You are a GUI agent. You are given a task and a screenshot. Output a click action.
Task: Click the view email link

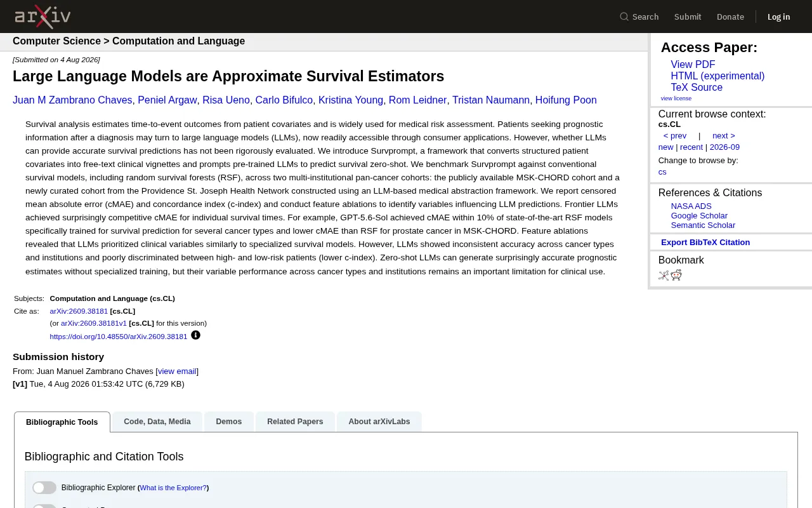click(177, 371)
